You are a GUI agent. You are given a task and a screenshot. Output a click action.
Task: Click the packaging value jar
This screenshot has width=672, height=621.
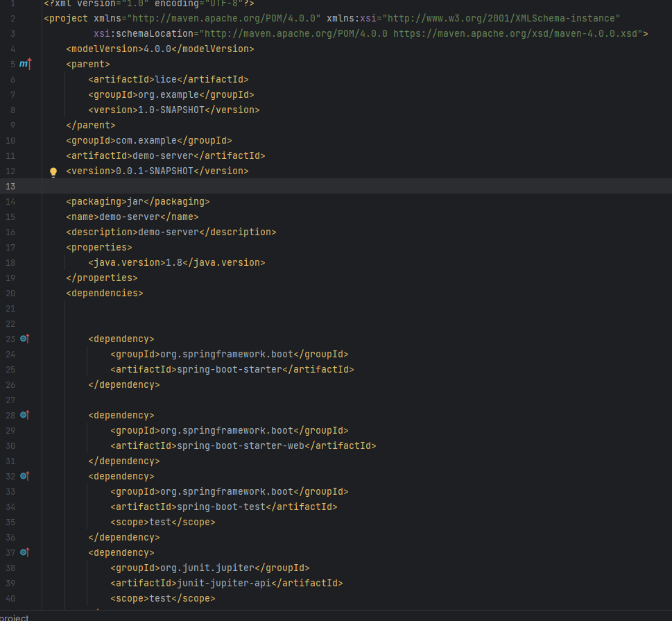click(x=135, y=201)
